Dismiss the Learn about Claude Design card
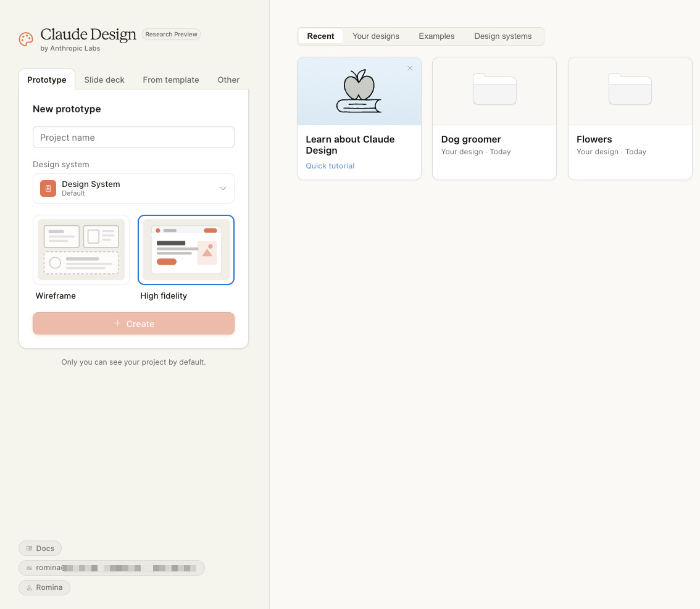This screenshot has width=700, height=609. coord(410,68)
